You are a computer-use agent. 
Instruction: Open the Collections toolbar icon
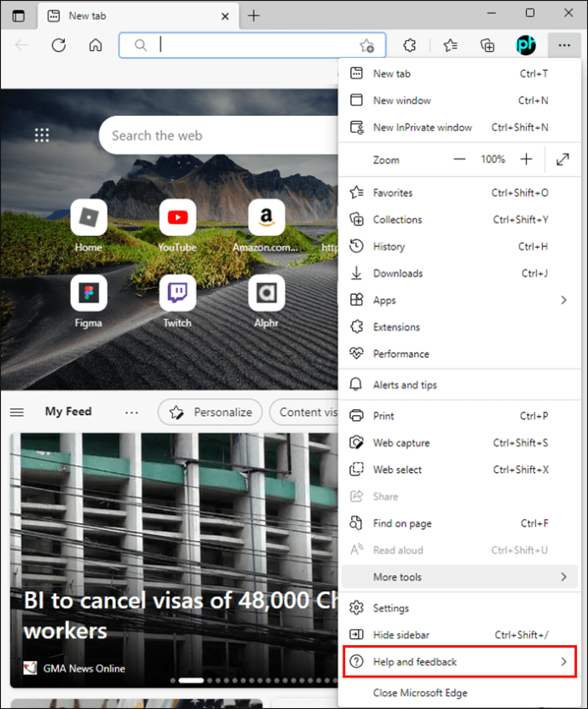tap(487, 45)
